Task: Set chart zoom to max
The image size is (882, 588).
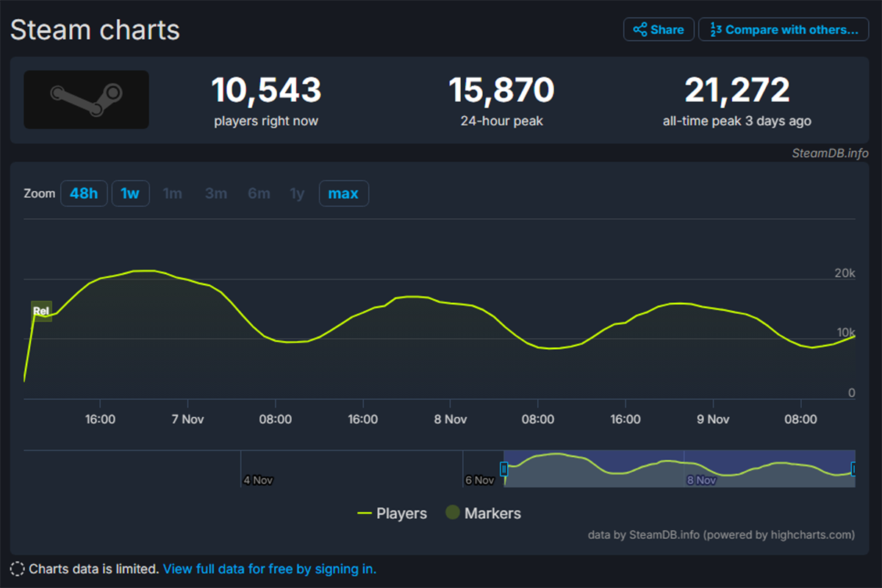Action: tap(343, 193)
